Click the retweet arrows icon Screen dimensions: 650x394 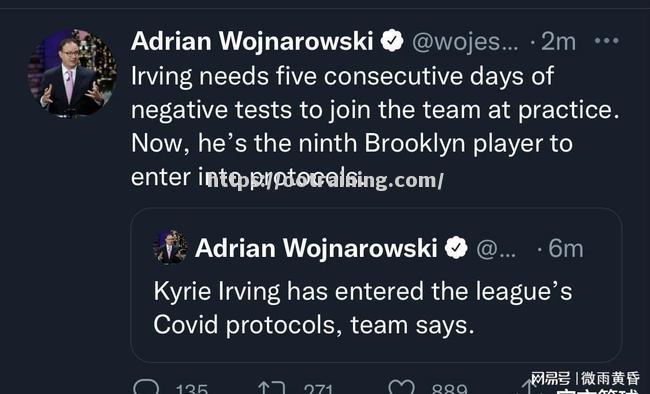pyautogui.click(x=272, y=388)
